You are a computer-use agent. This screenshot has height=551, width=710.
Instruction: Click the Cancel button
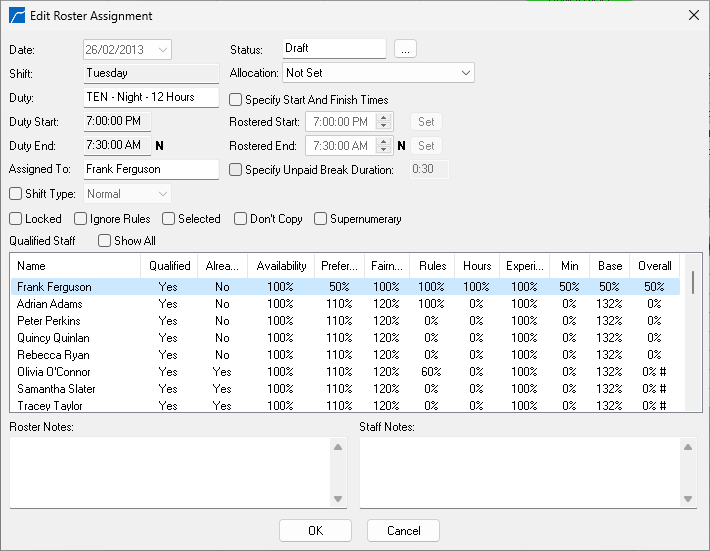[x=403, y=531]
